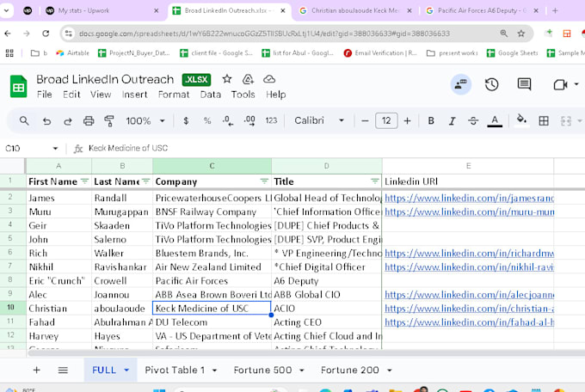Select the Paint format tool
585x392 pixels.
(x=110, y=121)
